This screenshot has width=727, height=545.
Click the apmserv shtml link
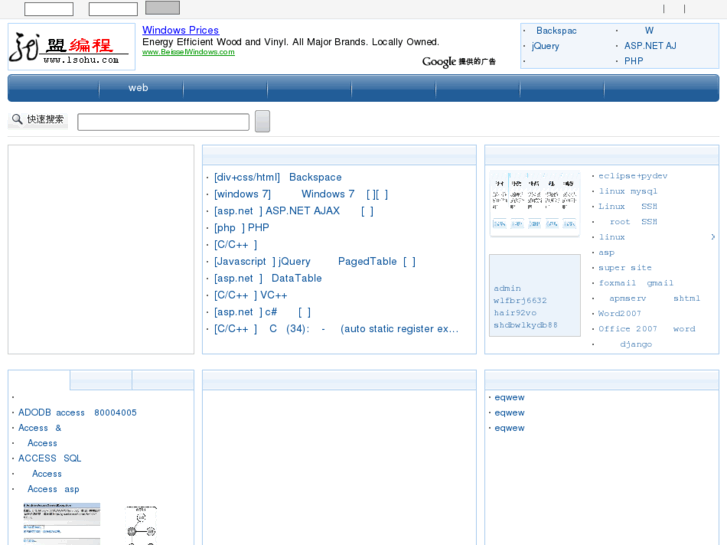[655, 298]
